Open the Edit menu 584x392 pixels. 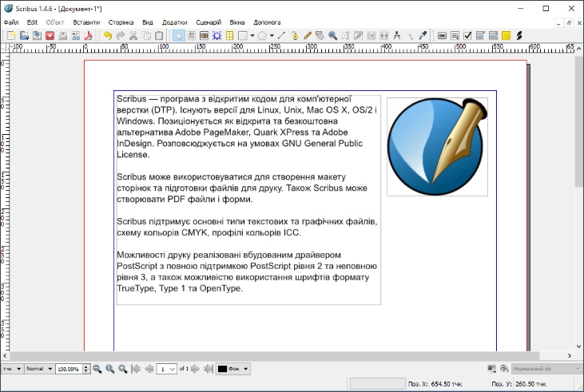[32, 22]
